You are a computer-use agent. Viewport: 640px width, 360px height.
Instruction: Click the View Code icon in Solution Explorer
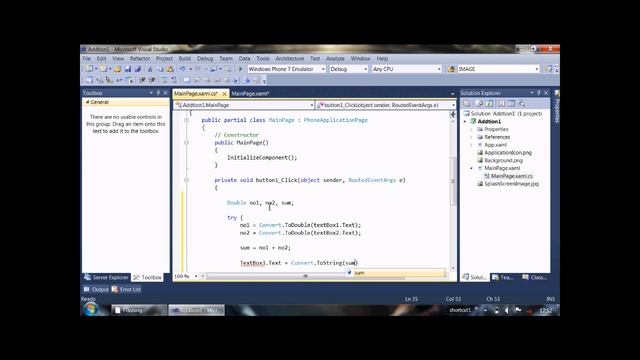coord(502,103)
